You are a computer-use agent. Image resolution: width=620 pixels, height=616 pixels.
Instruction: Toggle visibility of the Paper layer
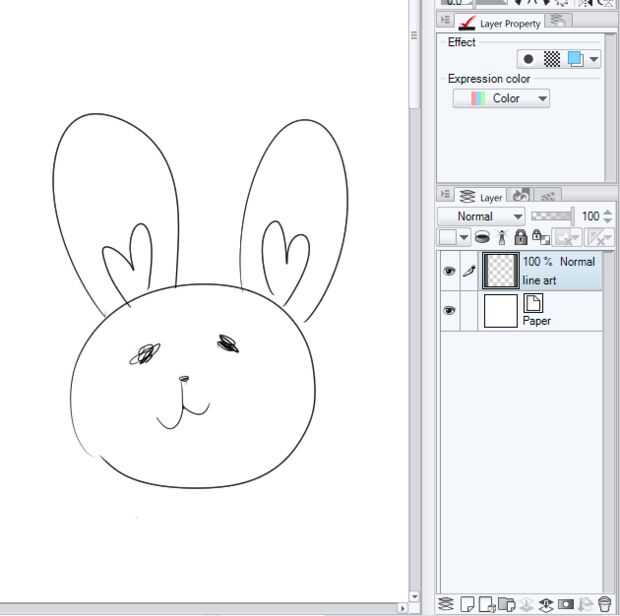[449, 311]
